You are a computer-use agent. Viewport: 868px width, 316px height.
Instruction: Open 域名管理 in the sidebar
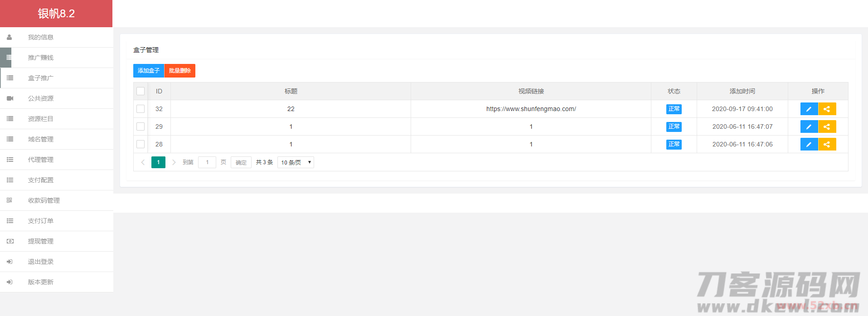point(41,139)
